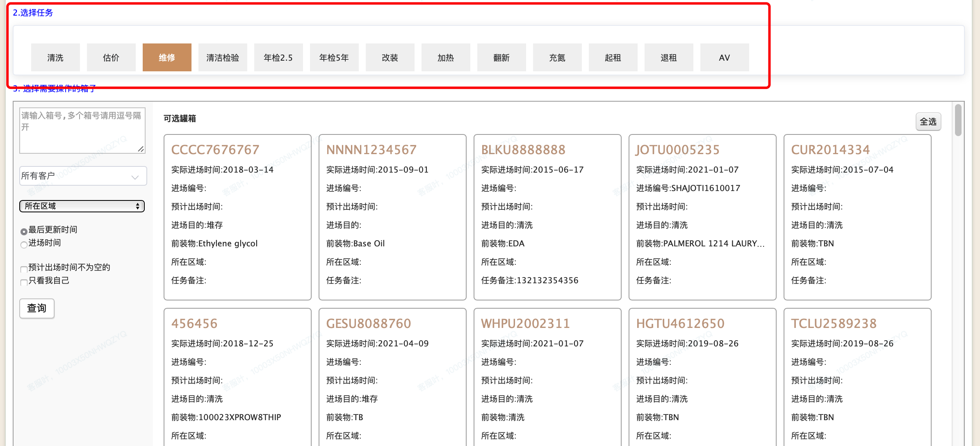Select tank card JOTU0005235
Screen dimensions: 980x446
tap(702, 217)
